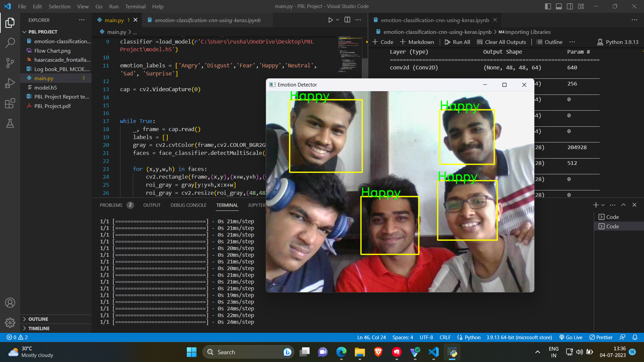This screenshot has height=362, width=644.
Task: Maximize the panel with the up chevron
Action: coord(624,205)
